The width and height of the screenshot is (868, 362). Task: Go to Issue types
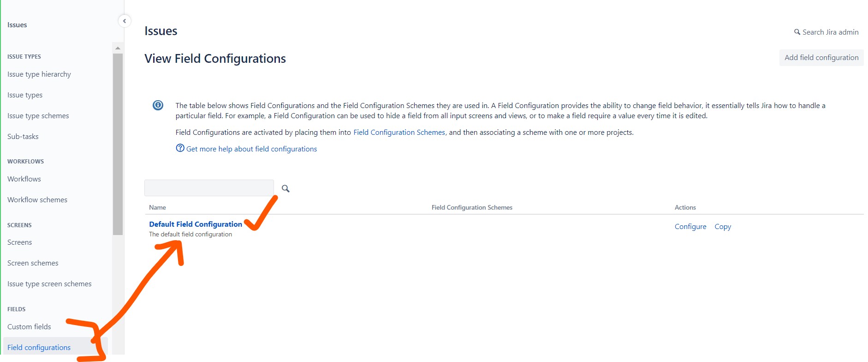tap(25, 95)
